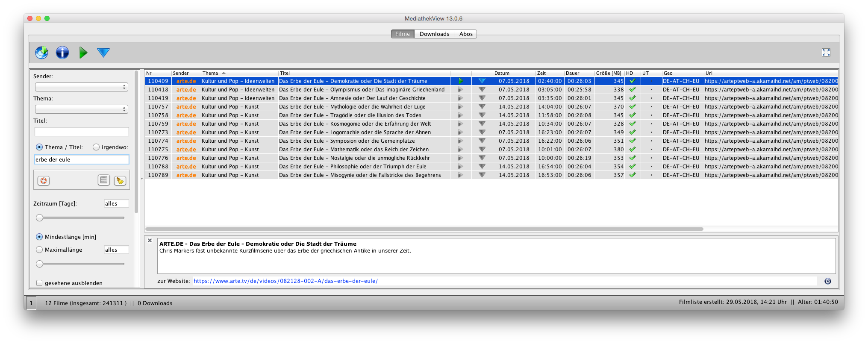Open the filter profile list icon
Screen dimensions: 868x344
point(104,180)
